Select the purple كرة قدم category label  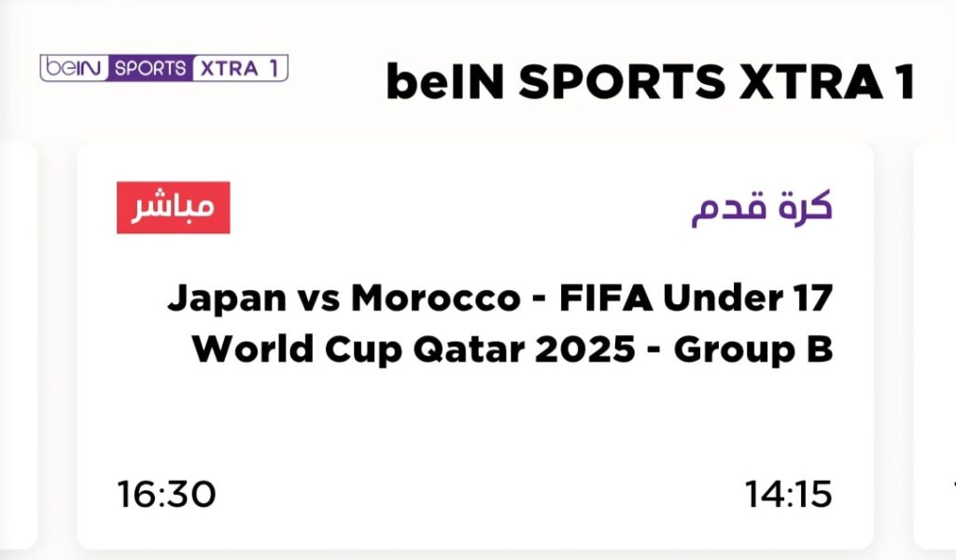[762, 208]
